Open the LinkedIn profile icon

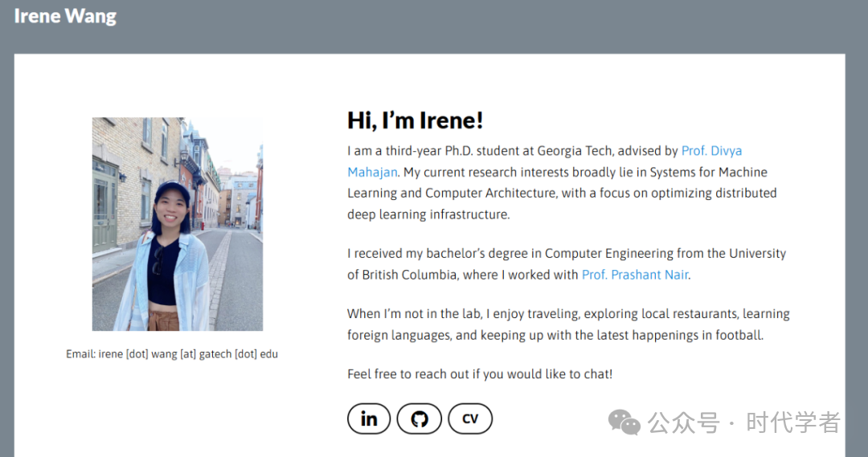(369, 418)
